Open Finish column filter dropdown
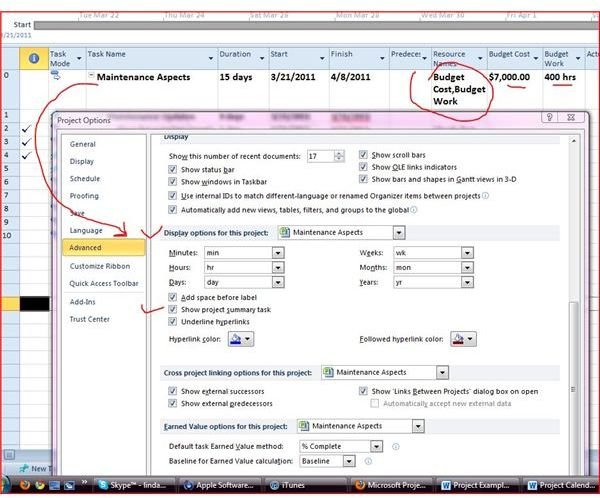 [x=382, y=58]
